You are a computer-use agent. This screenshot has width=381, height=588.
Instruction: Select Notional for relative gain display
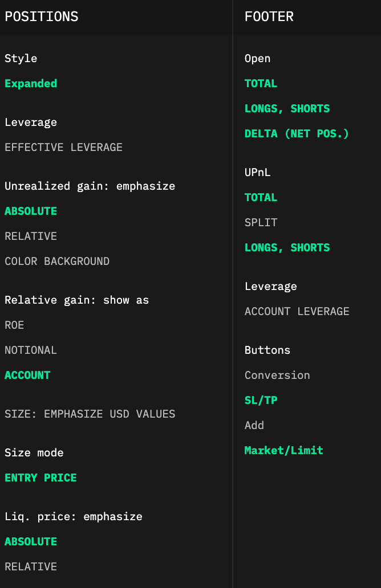31,350
